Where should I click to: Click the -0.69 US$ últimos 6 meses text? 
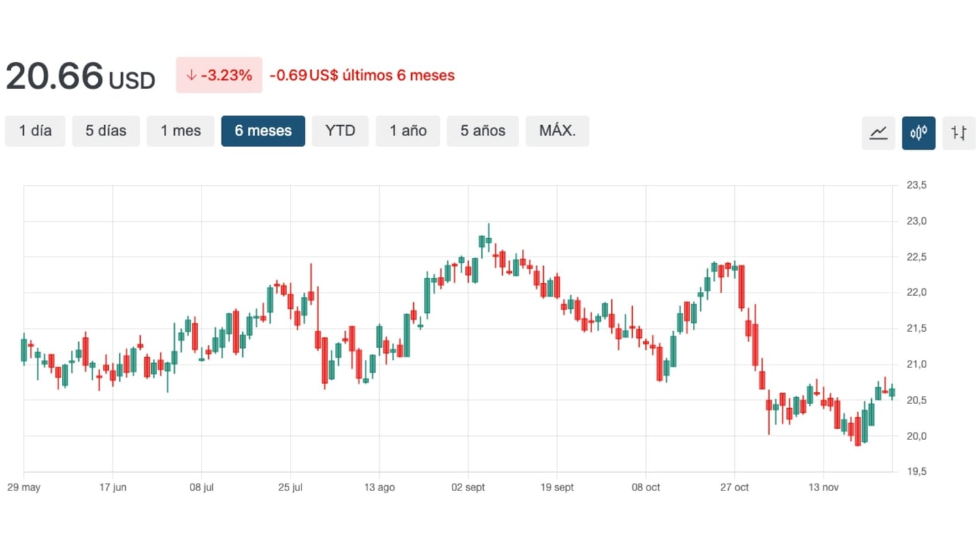tap(362, 76)
